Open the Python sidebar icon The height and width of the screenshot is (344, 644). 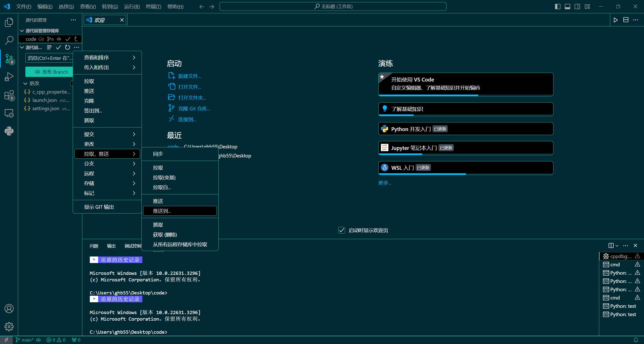[x=9, y=131]
